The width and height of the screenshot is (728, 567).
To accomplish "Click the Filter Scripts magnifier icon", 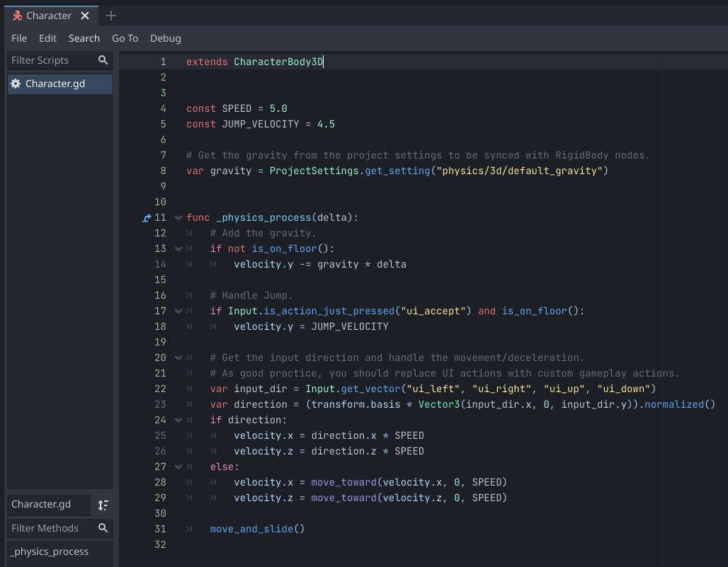I will pos(103,60).
